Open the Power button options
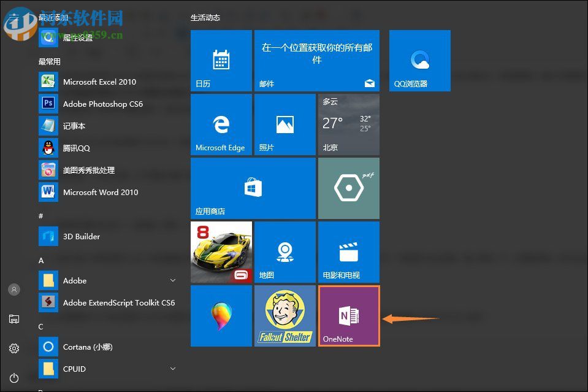 pyautogui.click(x=14, y=378)
